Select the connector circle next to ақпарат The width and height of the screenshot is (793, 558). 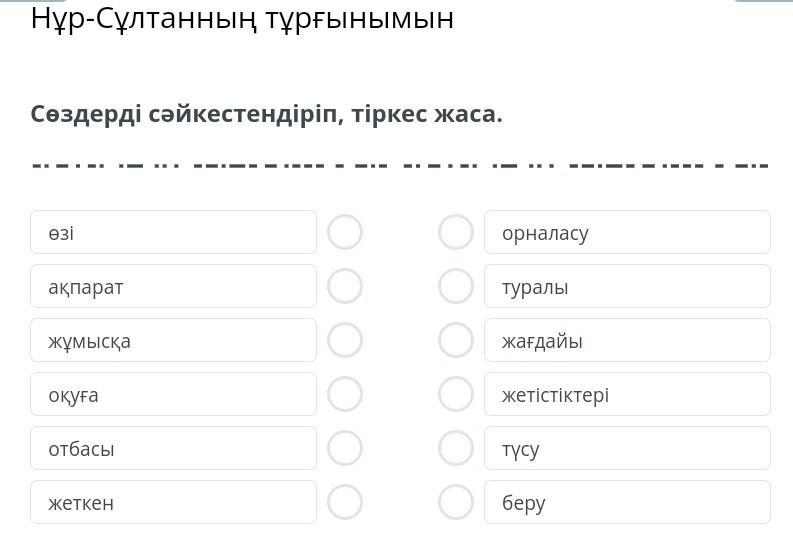[x=345, y=286]
